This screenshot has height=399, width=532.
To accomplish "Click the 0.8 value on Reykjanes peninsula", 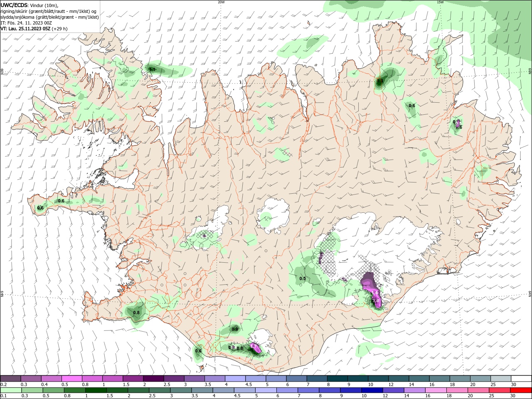I will (136, 313).
